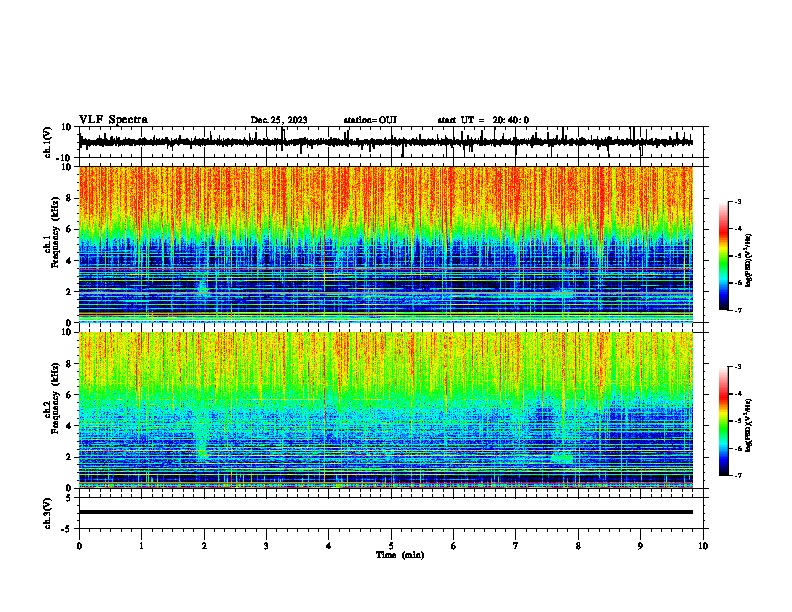792x612 pixels.
Task: Click the ch.2 spectrogram color scale bar
Action: (x=723, y=421)
